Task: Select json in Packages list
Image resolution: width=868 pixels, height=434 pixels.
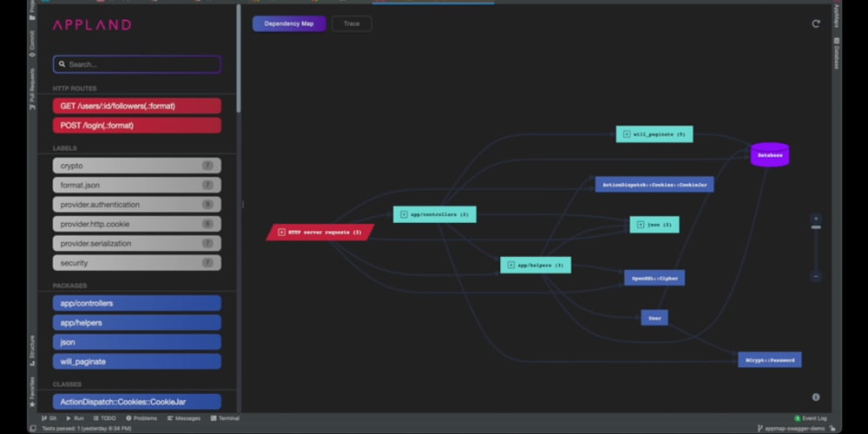Action: tap(137, 341)
